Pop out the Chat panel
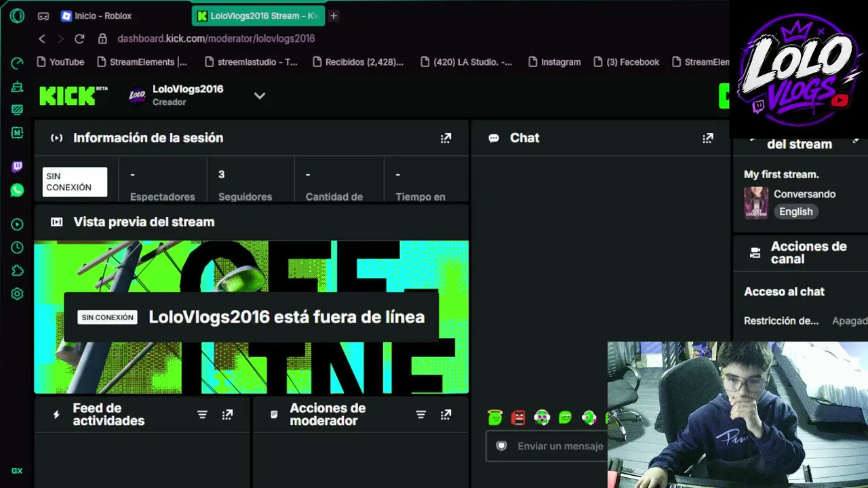This screenshot has width=868, height=488. [x=708, y=138]
